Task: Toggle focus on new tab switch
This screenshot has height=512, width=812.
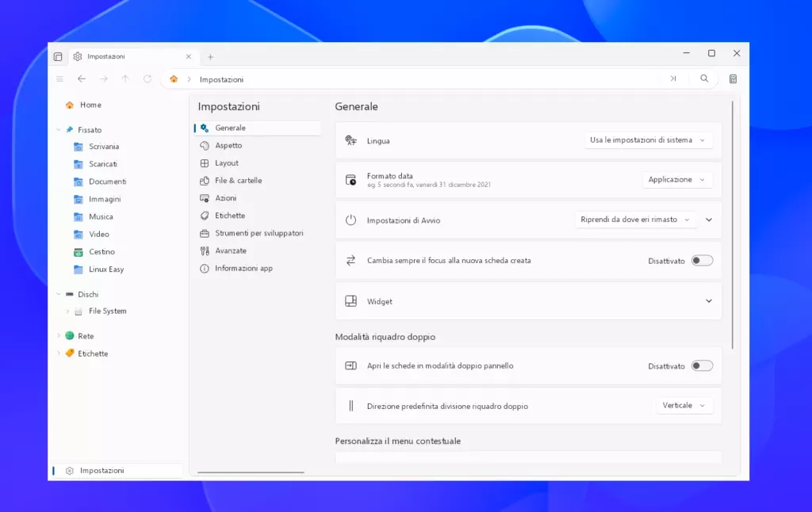Action: tap(703, 261)
